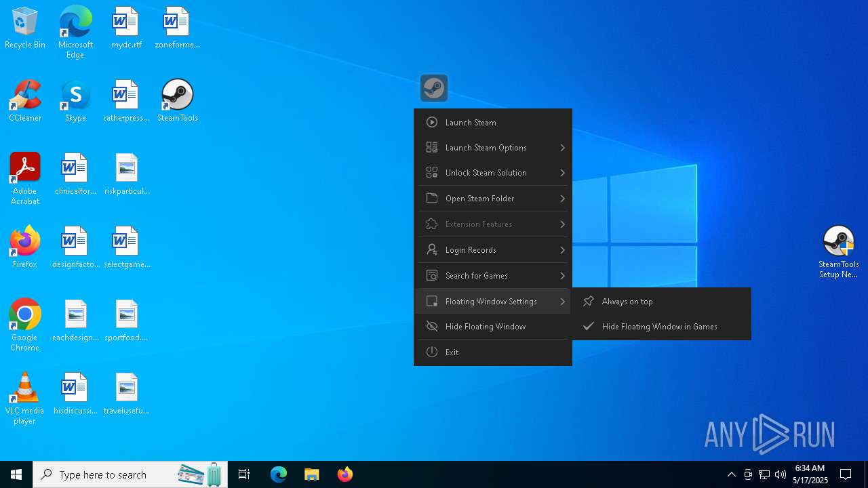
Task: Open File Explorer from taskbar
Action: click(311, 474)
